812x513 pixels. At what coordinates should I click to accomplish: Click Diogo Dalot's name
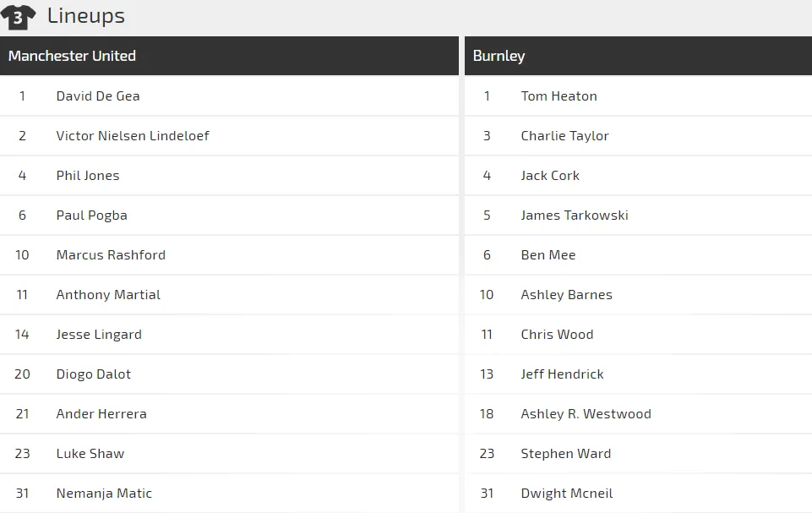[93, 374]
